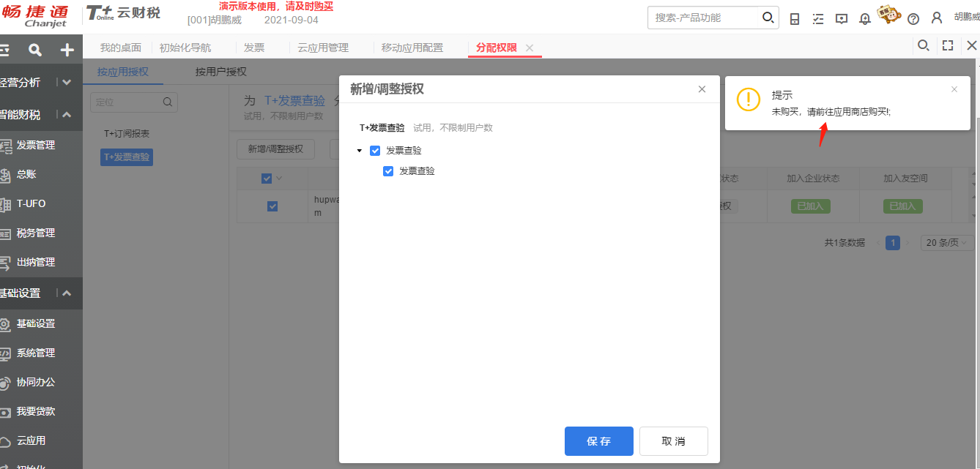Image resolution: width=980 pixels, height=469 pixels.
Task: Click the 已加入 badge under 加入友空间
Action: (902, 206)
